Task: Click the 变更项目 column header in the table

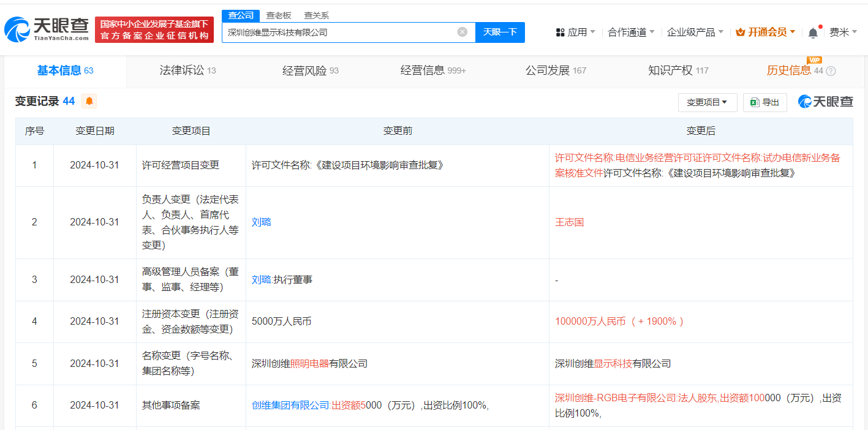Action: click(191, 131)
